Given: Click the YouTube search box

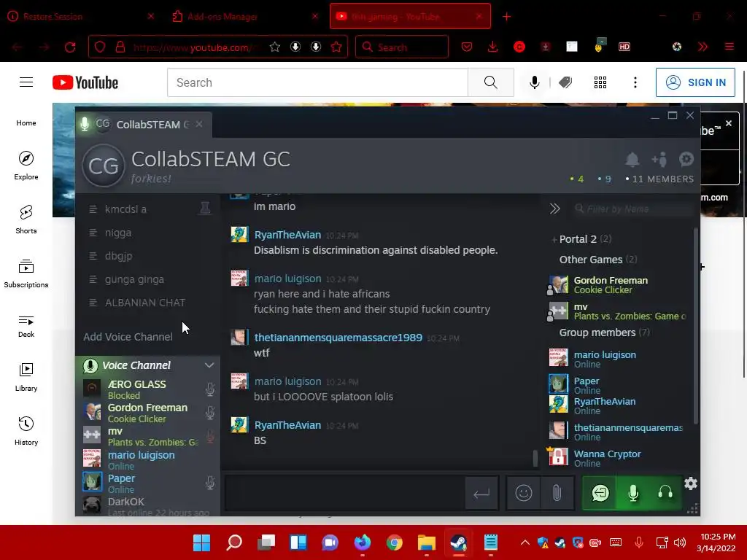Looking at the screenshot, I should pyautogui.click(x=317, y=82).
